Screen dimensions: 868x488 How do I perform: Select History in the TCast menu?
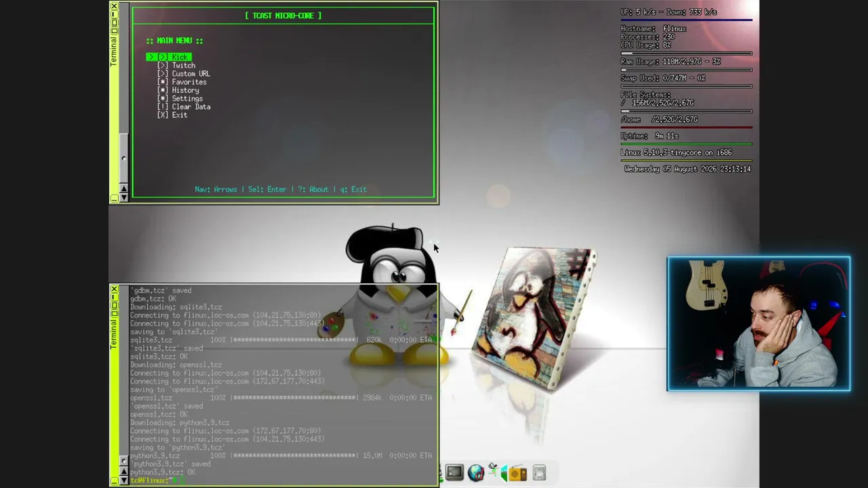[x=178, y=90]
